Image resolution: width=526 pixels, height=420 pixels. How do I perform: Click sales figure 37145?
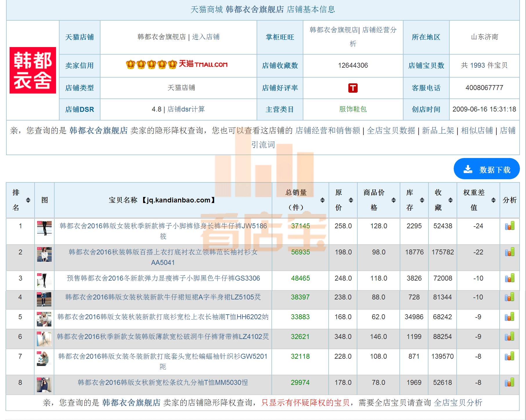(300, 226)
